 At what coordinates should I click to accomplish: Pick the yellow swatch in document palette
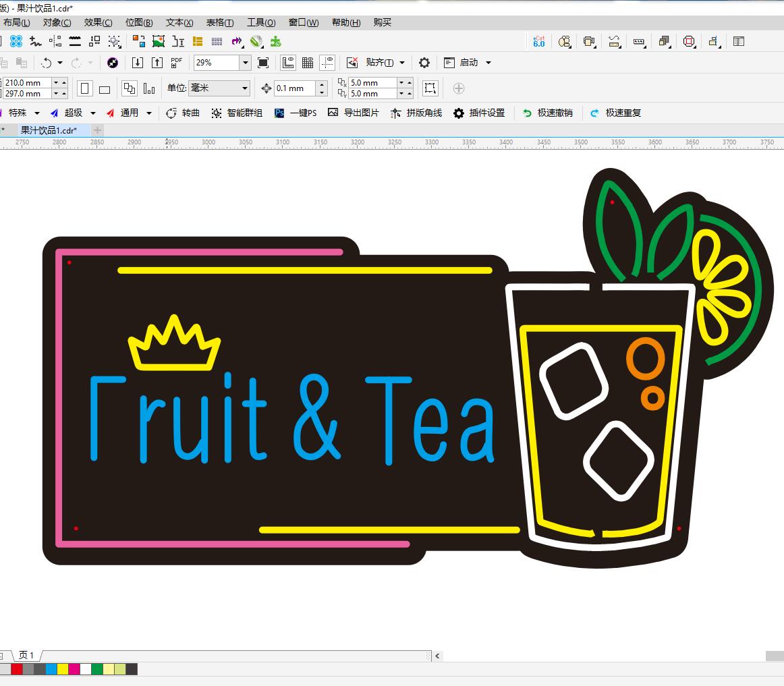click(63, 669)
